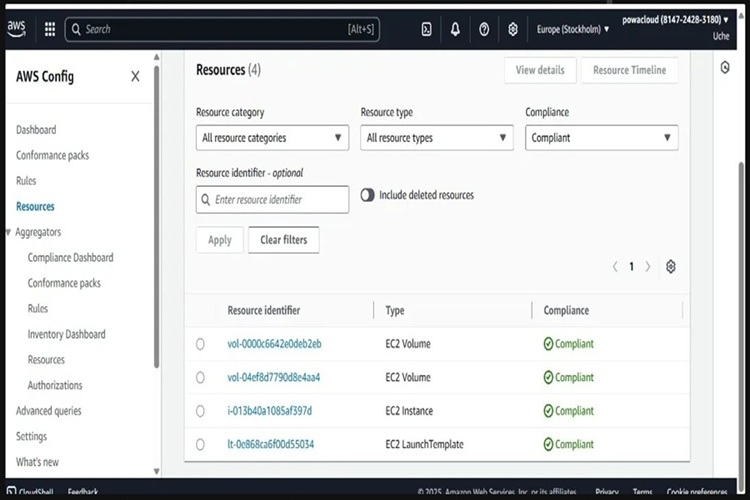Open the AWS home logo

tap(16, 28)
